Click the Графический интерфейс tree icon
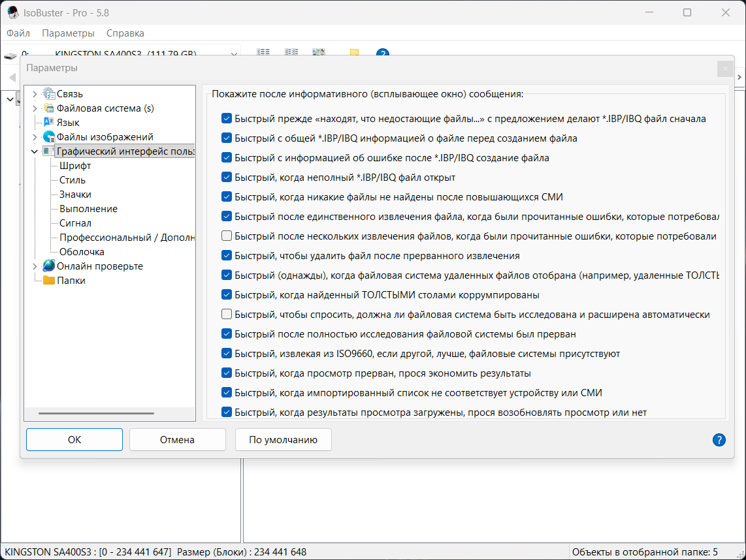746x560 pixels. click(x=48, y=151)
